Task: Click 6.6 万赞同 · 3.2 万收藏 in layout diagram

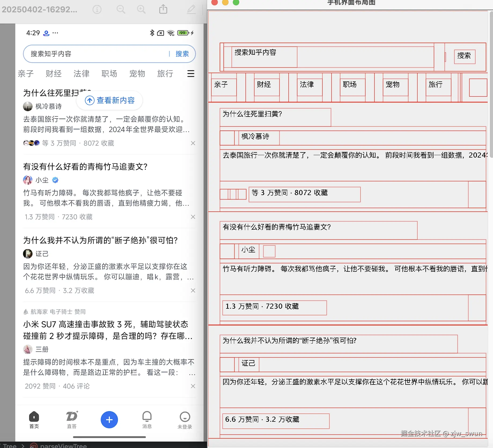Action: (x=276, y=421)
